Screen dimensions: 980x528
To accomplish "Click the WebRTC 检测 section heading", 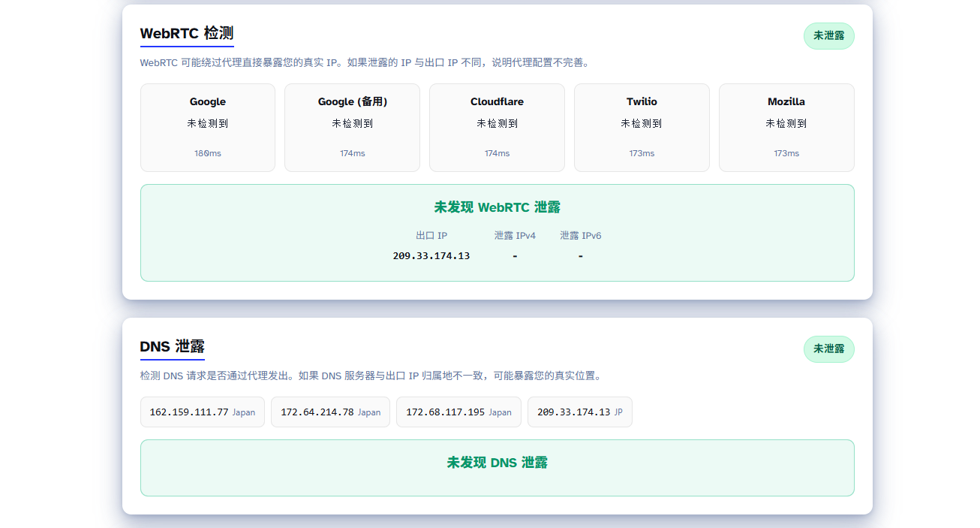I will [187, 33].
